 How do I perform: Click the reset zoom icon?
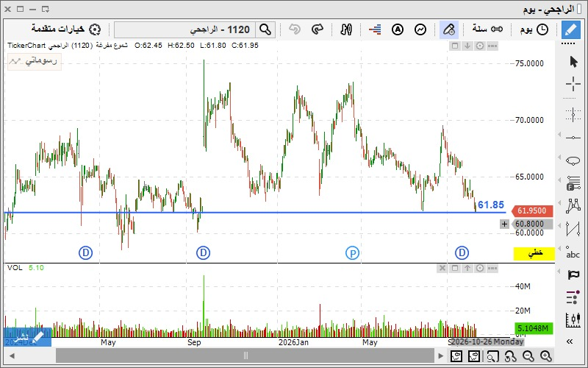point(510,355)
